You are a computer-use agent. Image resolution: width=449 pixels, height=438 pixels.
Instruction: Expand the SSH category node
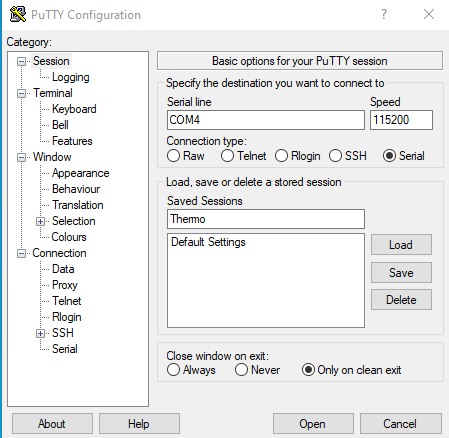(40, 333)
